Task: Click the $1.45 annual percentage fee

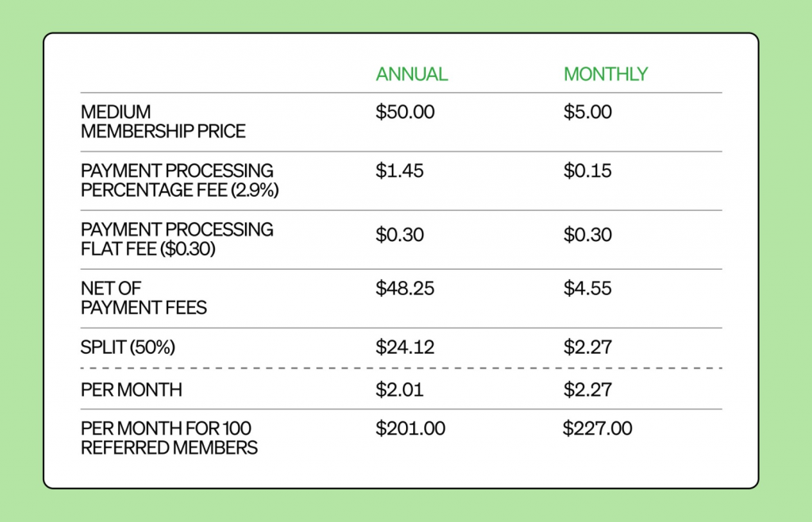Action: 400,171
